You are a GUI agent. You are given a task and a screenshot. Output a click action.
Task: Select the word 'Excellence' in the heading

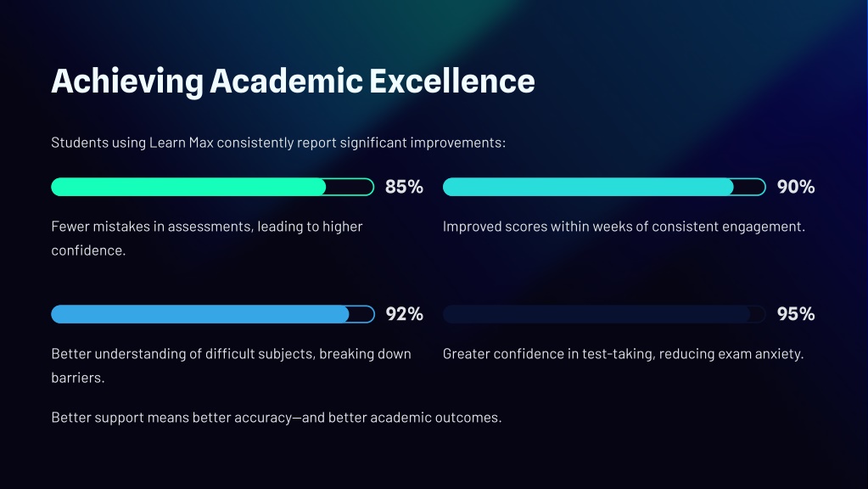(x=451, y=81)
